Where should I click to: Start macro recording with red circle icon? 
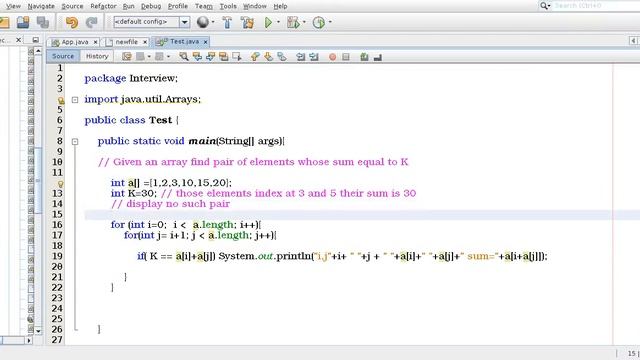point(333,57)
